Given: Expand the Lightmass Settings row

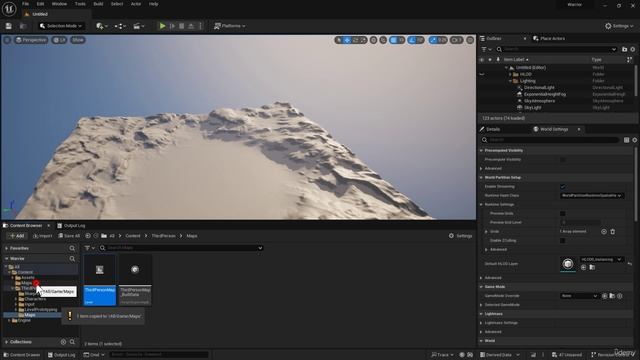Looking at the screenshot, I should (x=481, y=322).
